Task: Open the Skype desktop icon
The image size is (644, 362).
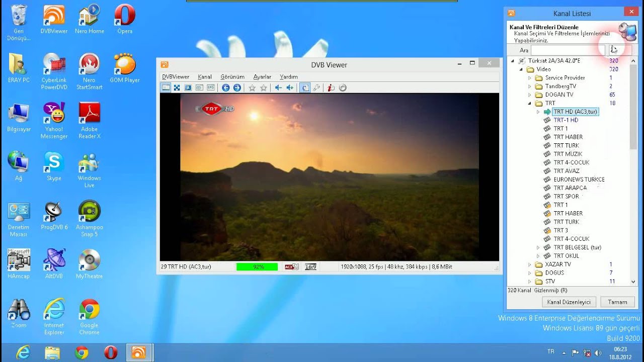Action: point(54,166)
